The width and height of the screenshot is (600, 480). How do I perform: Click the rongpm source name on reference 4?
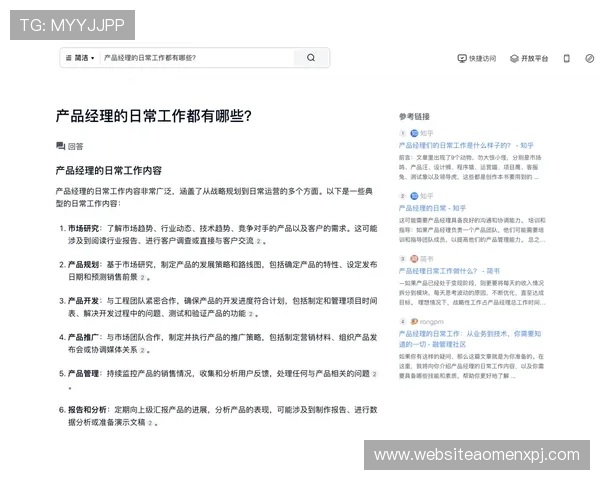432,322
